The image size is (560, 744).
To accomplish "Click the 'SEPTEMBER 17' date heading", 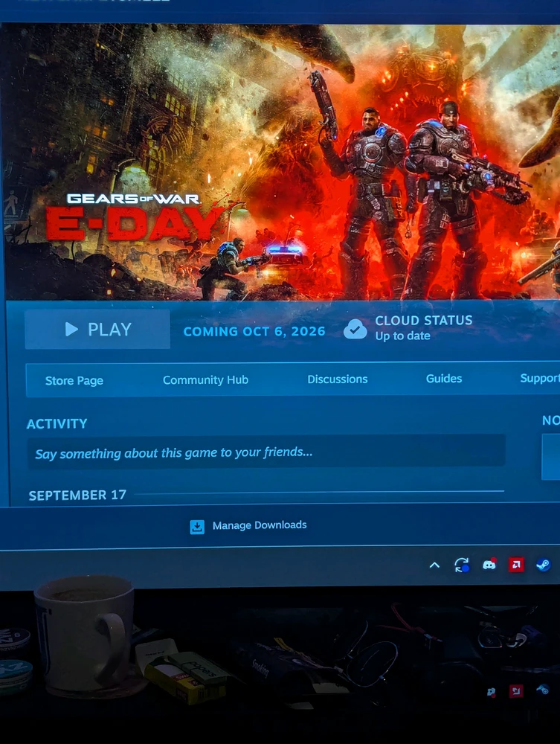I will (77, 496).
